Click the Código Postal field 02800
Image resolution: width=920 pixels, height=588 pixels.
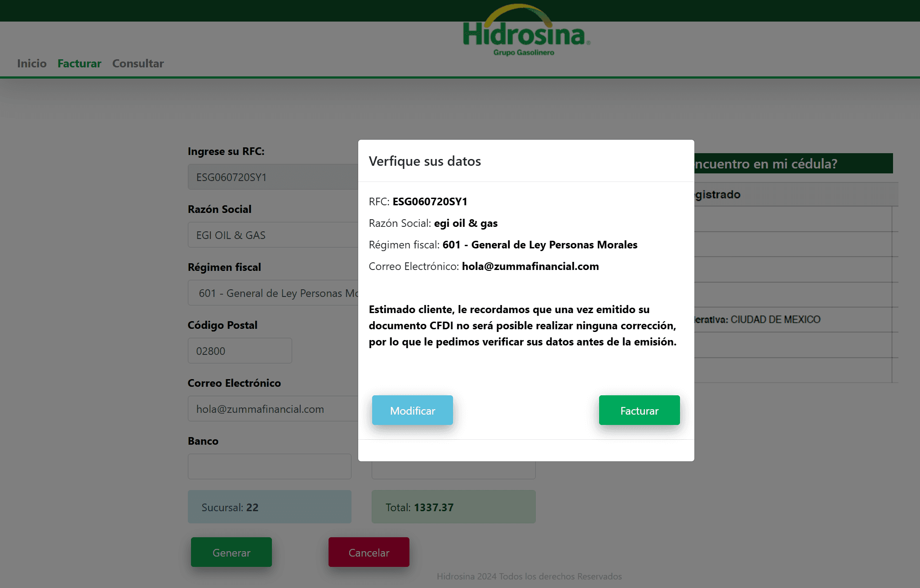(x=240, y=351)
